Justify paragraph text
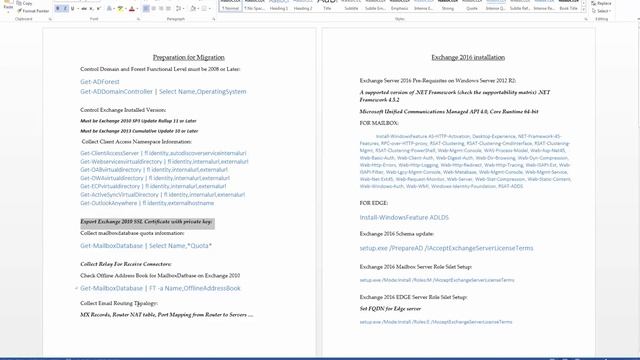640x360 pixels. (x=168, y=9)
